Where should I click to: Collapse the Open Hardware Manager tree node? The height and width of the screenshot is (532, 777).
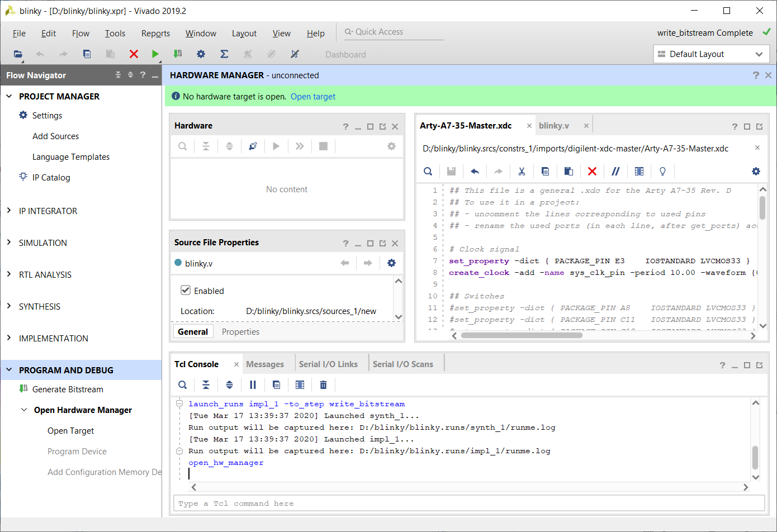pos(24,410)
